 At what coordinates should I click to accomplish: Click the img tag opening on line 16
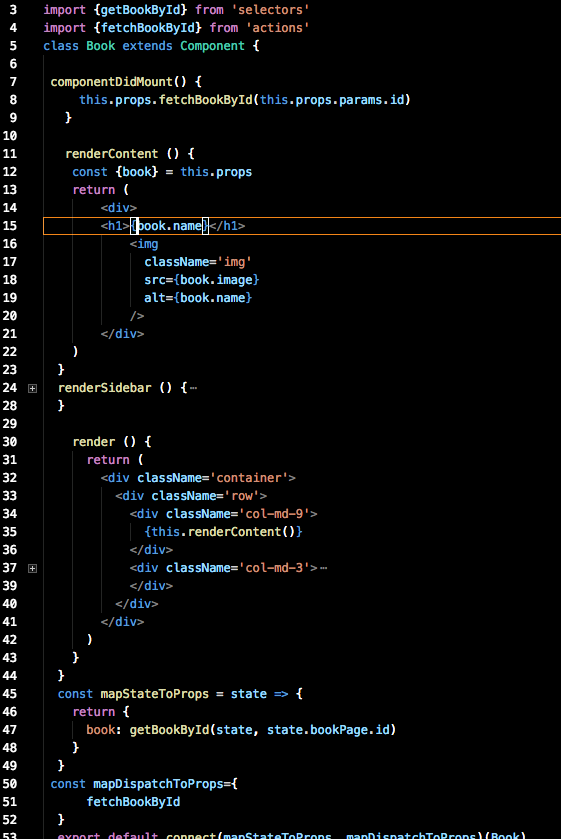(144, 244)
